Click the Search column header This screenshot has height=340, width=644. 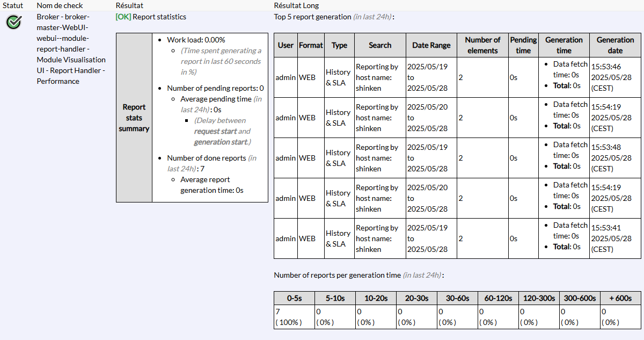click(x=380, y=45)
